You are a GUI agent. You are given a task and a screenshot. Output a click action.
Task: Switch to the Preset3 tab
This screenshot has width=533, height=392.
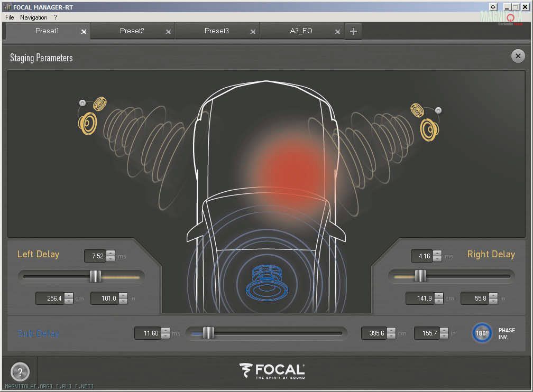pos(217,31)
